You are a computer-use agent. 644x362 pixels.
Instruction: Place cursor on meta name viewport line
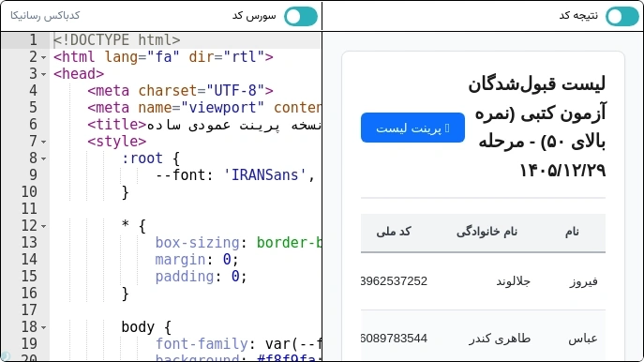pyautogui.click(x=204, y=108)
